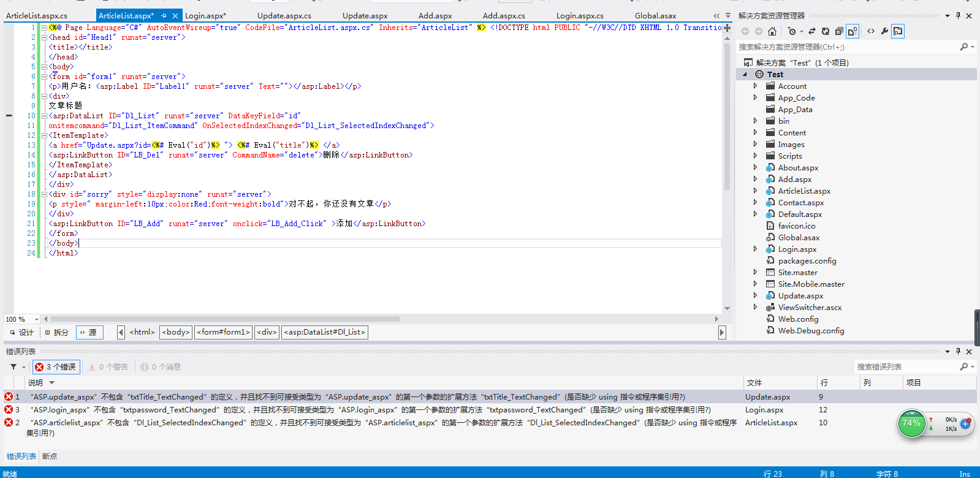Expand the Login.aspx node

click(x=755, y=249)
